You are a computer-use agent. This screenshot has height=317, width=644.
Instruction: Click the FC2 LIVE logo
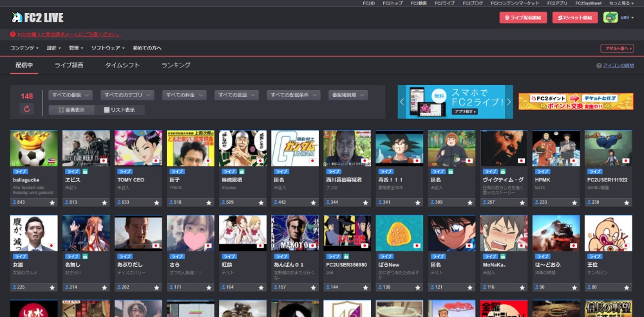(x=37, y=17)
